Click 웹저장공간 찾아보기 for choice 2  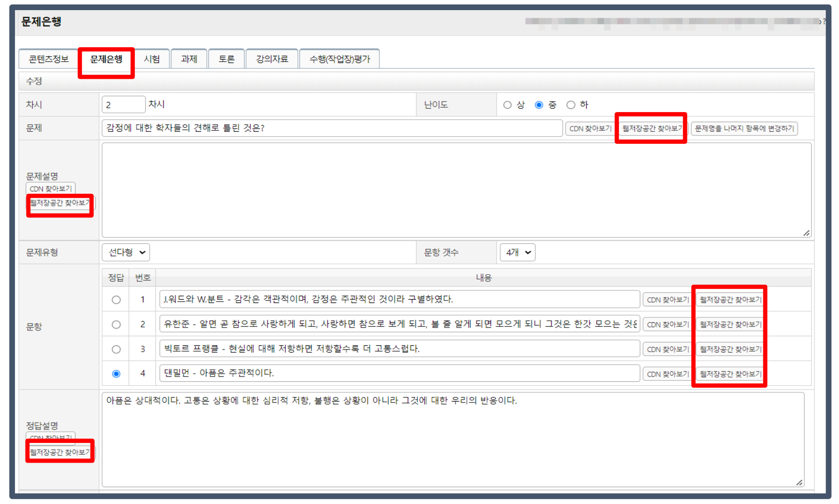tap(730, 325)
